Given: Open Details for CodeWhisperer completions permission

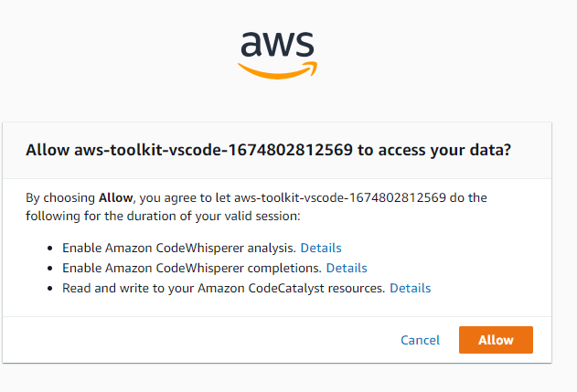Looking at the screenshot, I should (x=347, y=269).
